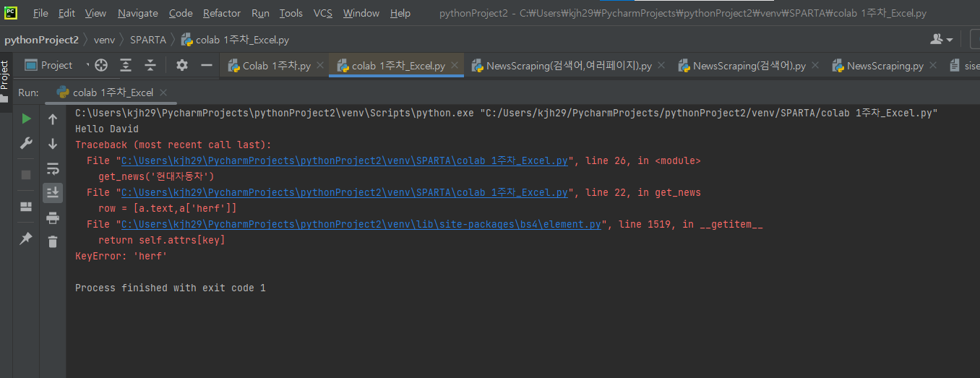Click the python.exe command line at top

[506, 113]
